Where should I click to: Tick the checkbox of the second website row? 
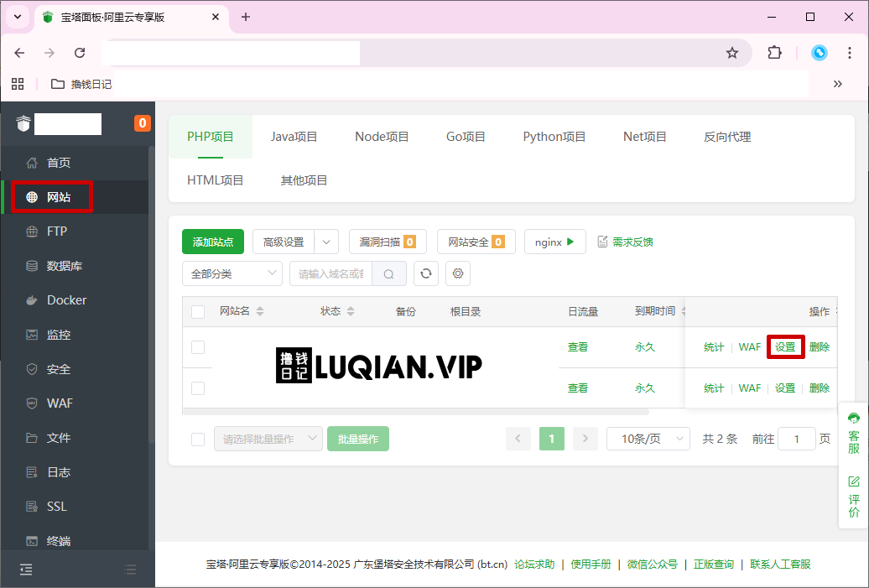(x=198, y=388)
